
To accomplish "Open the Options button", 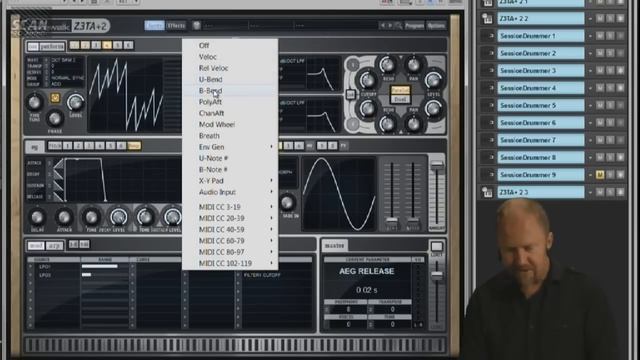I will point(436,26).
